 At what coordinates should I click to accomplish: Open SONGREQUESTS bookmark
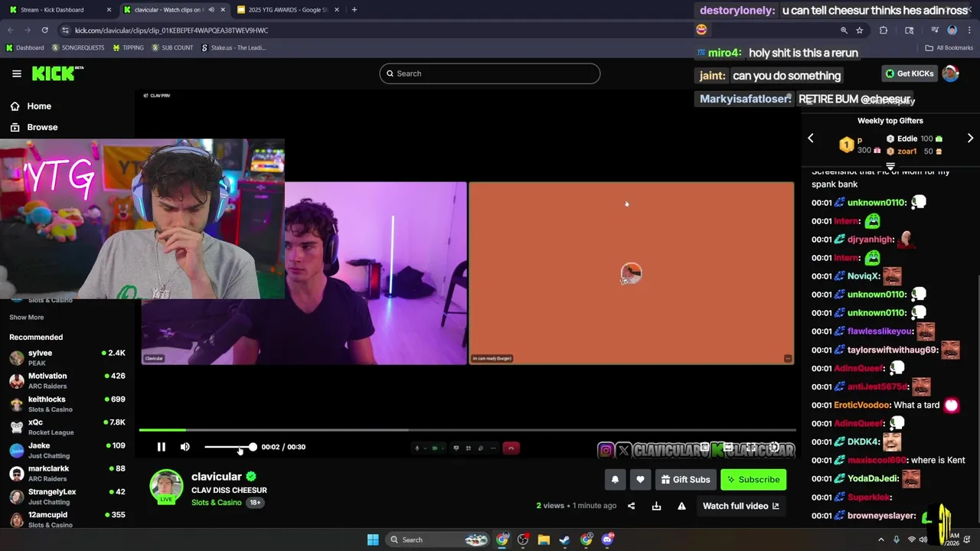[77, 47]
